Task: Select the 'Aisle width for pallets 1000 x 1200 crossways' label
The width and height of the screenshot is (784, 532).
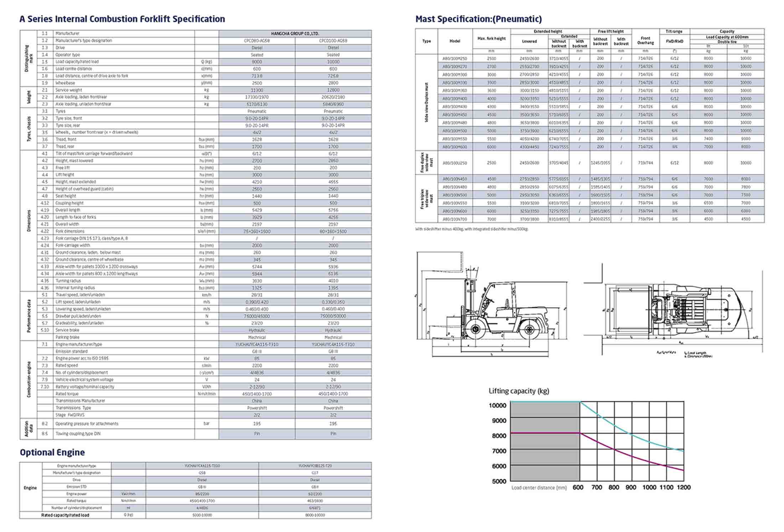Action: [96, 267]
